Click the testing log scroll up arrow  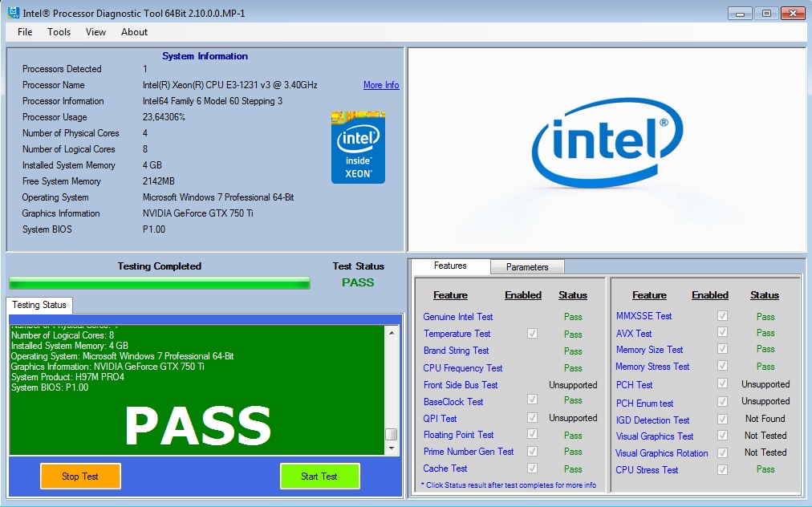[392, 332]
